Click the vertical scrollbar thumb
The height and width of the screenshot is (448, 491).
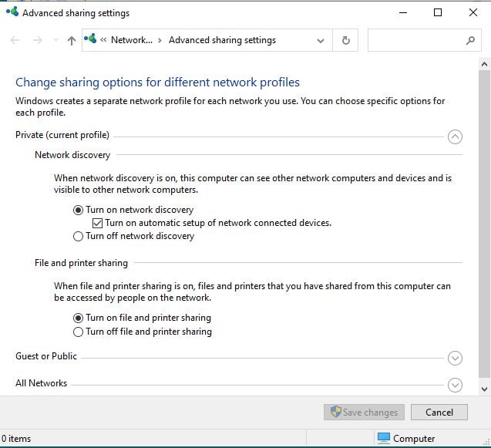point(484,224)
